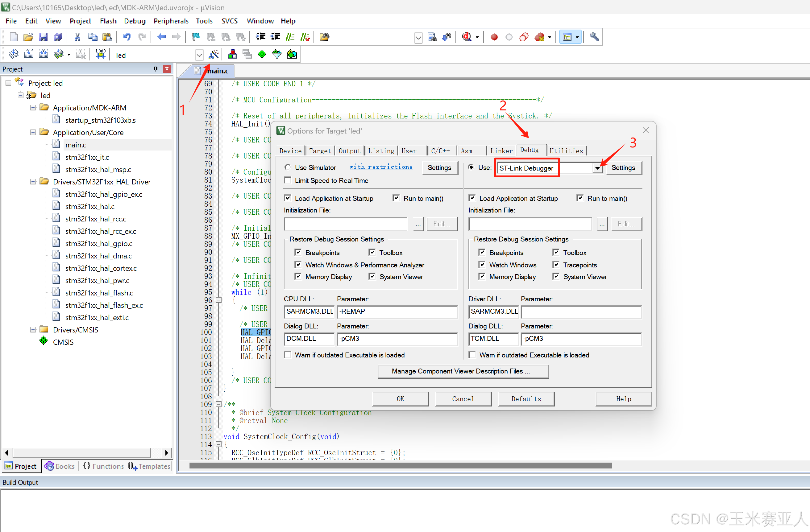Open the Peripherals menu
810x532 pixels.
[171, 21]
